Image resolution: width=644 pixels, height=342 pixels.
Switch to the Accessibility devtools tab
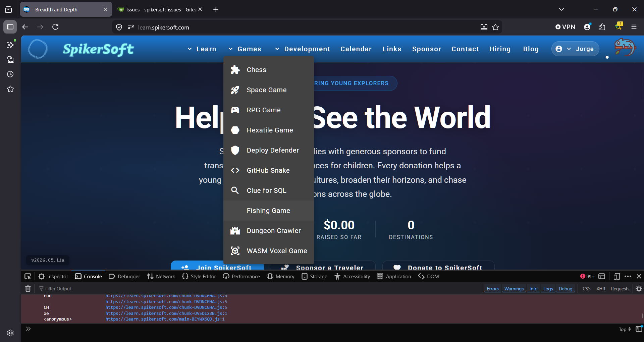click(x=352, y=276)
